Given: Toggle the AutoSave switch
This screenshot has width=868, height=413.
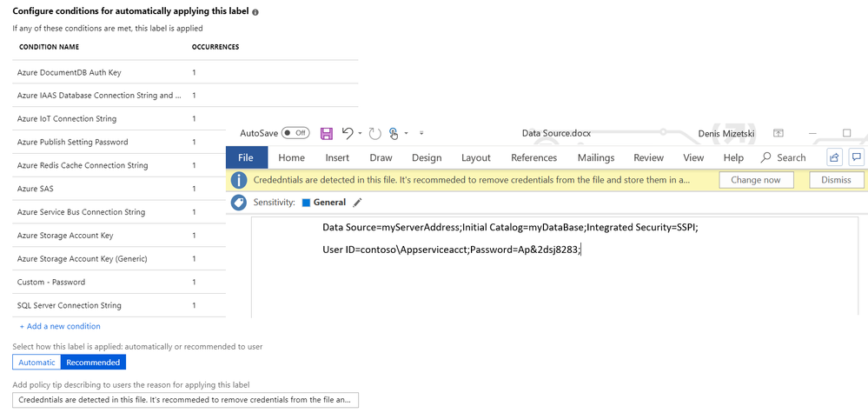Looking at the screenshot, I should point(295,133).
